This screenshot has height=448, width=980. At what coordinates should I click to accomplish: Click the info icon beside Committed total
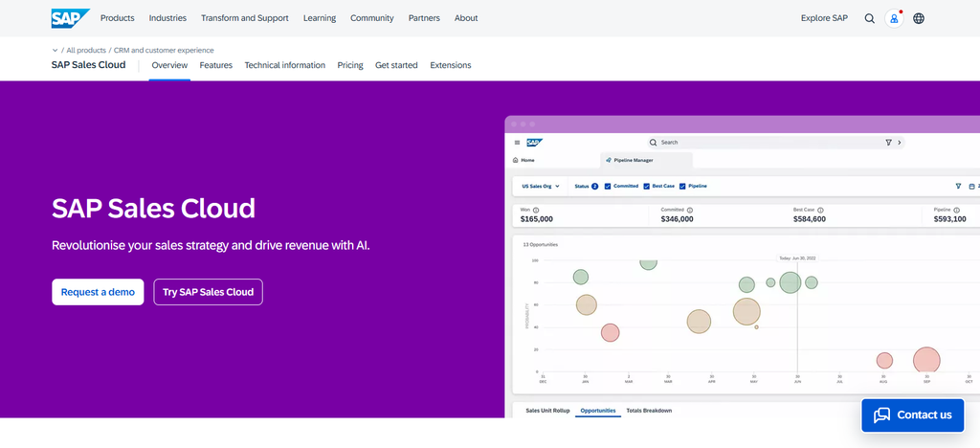(x=689, y=210)
